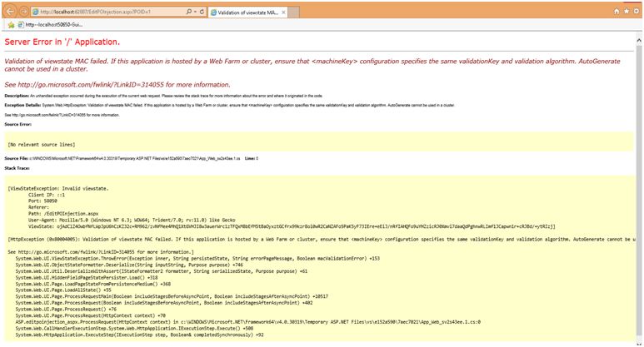Go back using the browser Back arrow
Image resolution: width=644 pixels, height=347 pixels.
(10, 12)
